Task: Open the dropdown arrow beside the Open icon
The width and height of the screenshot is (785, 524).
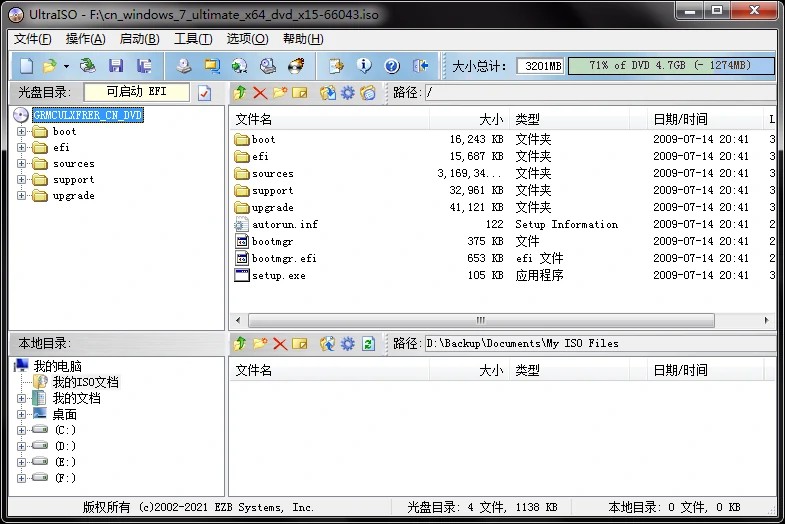Action: (66, 66)
